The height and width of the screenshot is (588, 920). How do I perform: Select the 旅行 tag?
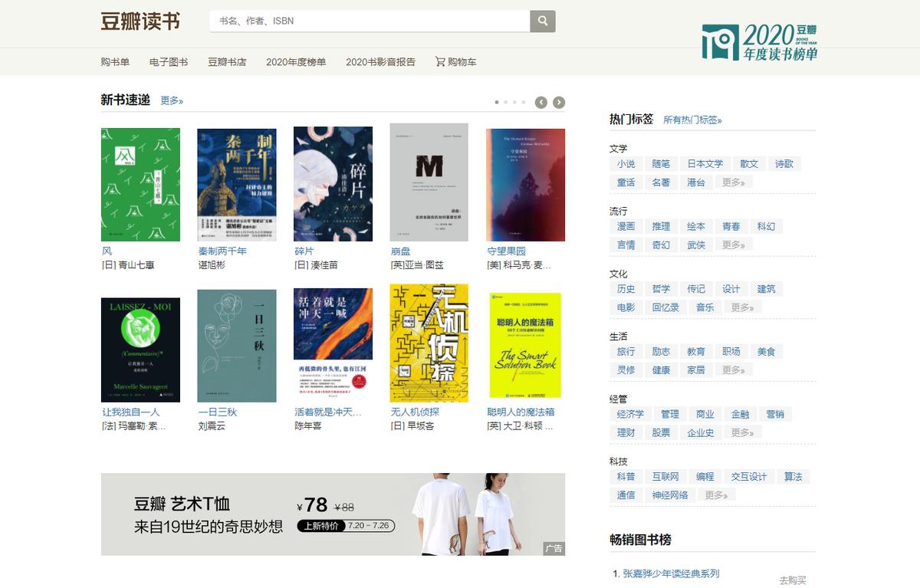tap(626, 352)
